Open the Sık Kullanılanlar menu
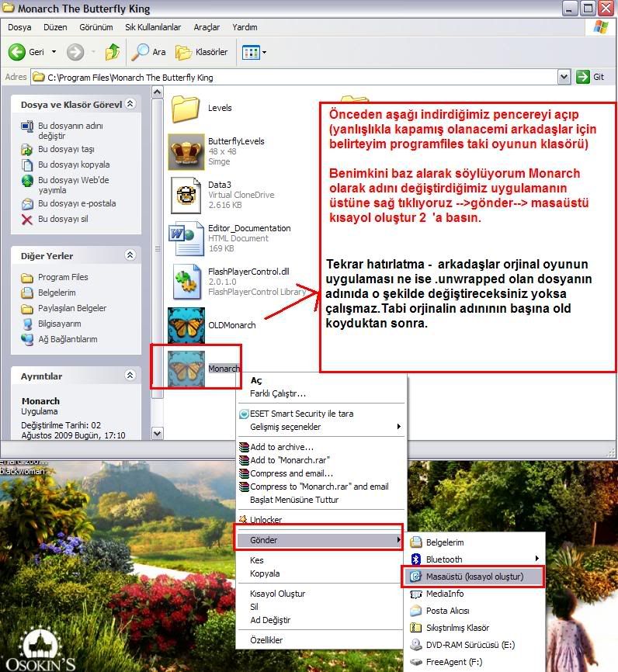618x672 pixels. (153, 27)
